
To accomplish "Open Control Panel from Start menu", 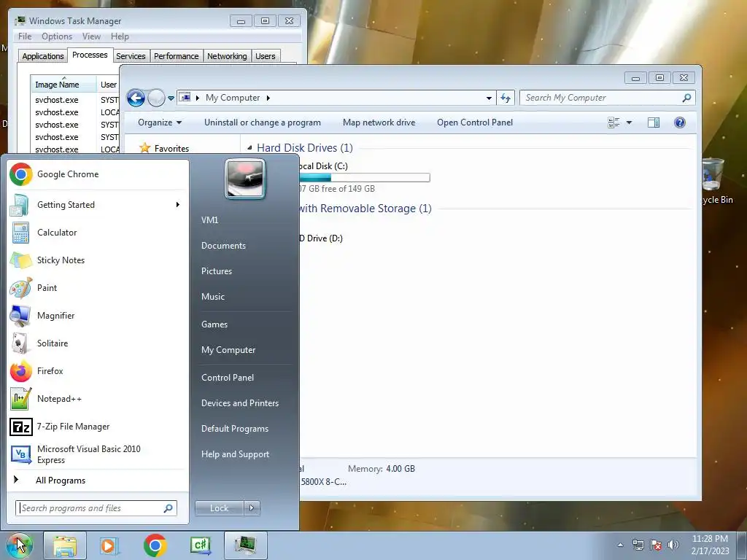I will coord(228,378).
